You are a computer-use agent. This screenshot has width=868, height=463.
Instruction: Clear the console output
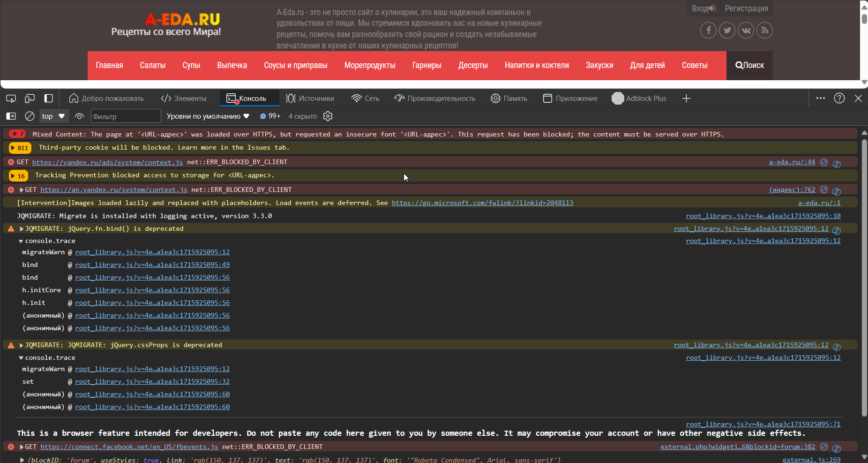[x=30, y=116]
